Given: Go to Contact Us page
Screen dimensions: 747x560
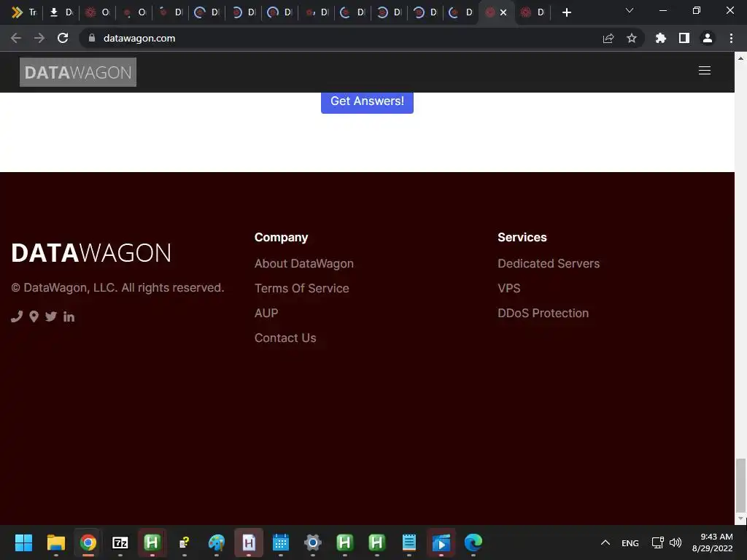Looking at the screenshot, I should 285,338.
